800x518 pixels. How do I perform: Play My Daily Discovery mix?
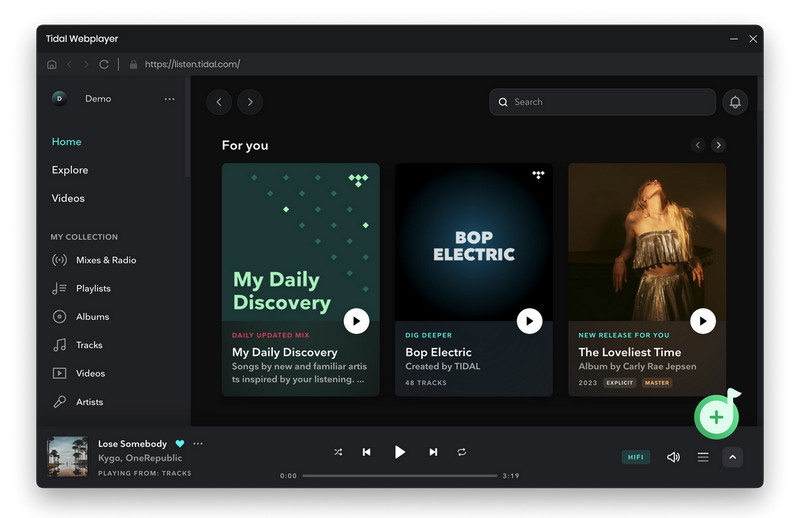[x=356, y=321]
